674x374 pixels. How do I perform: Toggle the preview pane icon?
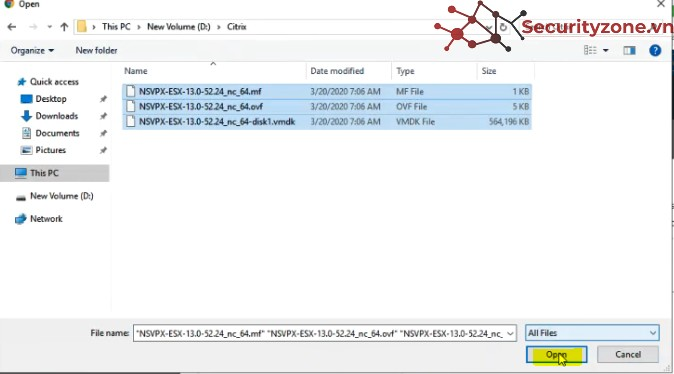coord(629,51)
